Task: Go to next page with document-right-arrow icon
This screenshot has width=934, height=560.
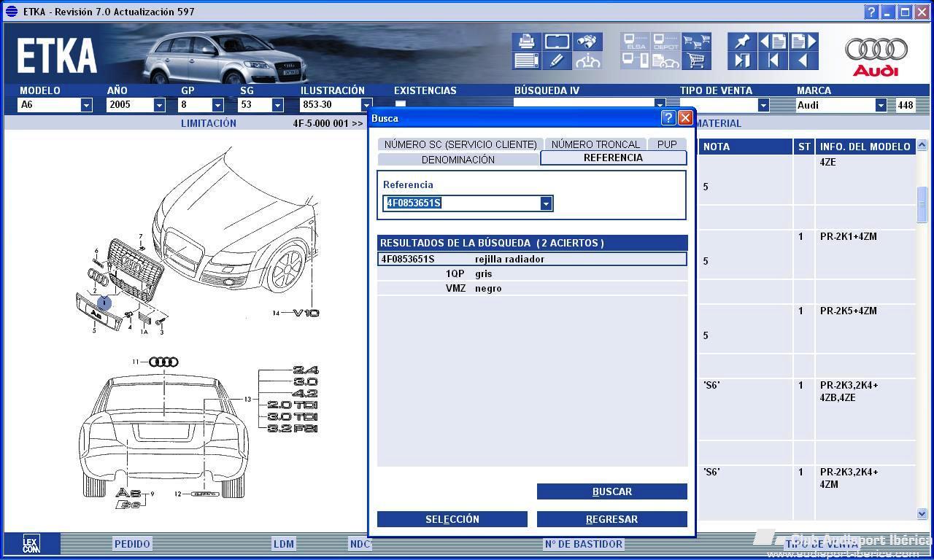Action: 803,42
